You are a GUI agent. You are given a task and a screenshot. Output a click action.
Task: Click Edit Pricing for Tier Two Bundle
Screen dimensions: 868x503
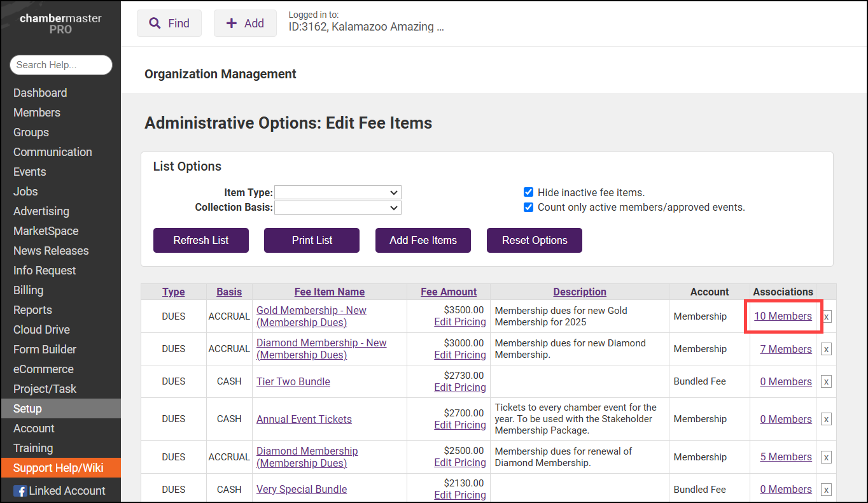(x=459, y=387)
